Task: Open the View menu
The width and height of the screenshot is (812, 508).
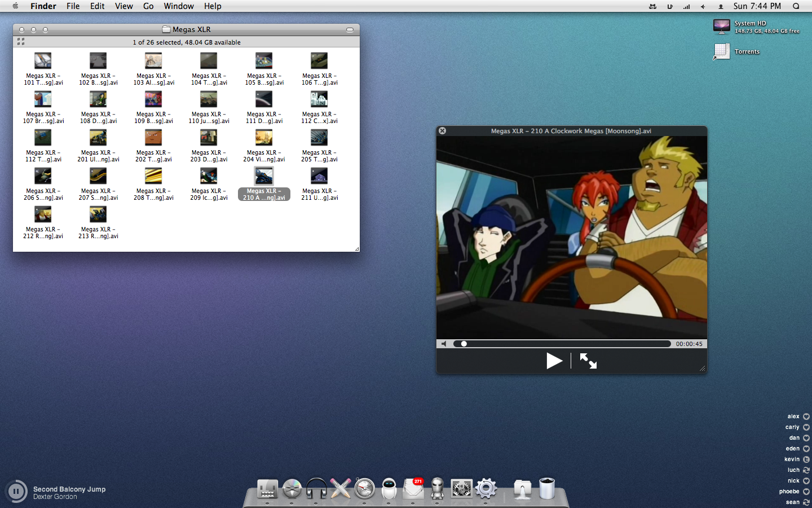Action: point(124,6)
